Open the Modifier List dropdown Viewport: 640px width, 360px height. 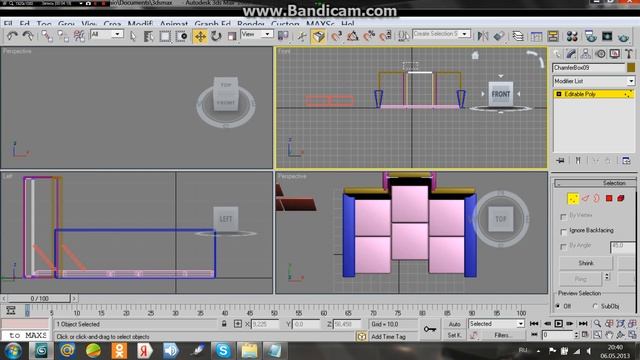[x=594, y=81]
